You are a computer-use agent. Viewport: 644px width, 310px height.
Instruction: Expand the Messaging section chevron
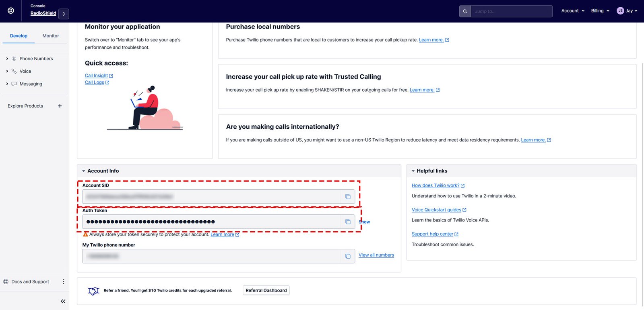click(7, 84)
